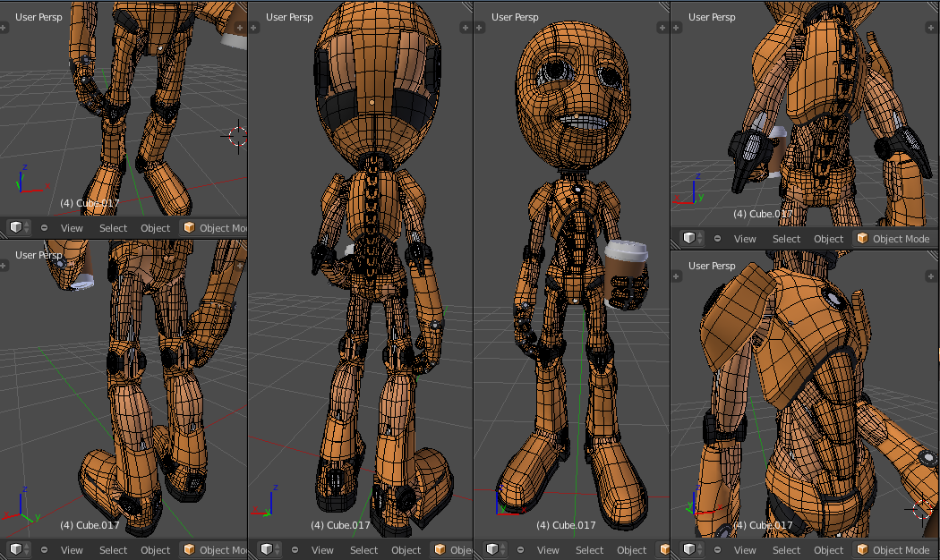The image size is (940, 560).
Task: Open View menu in bottom-left legs viewport
Action: [x=72, y=550]
